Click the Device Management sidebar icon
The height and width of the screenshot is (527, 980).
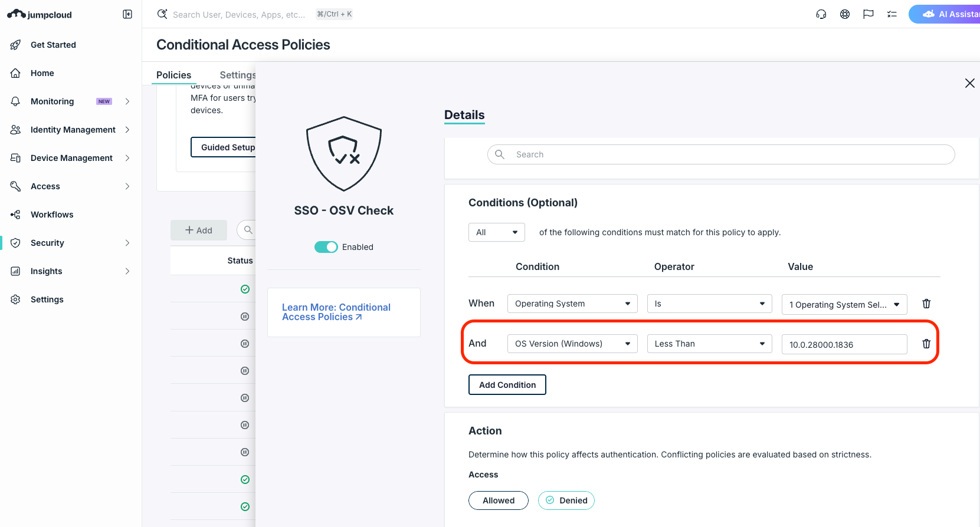tap(16, 158)
